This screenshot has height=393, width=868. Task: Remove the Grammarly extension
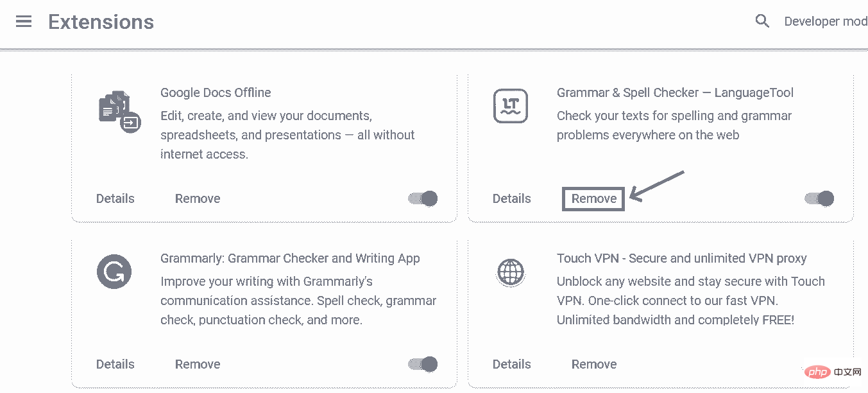click(x=198, y=364)
